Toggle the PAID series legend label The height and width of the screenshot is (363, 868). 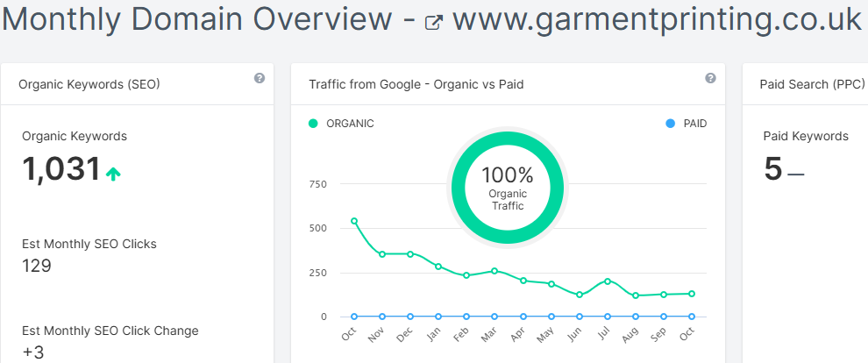pyautogui.click(x=694, y=124)
